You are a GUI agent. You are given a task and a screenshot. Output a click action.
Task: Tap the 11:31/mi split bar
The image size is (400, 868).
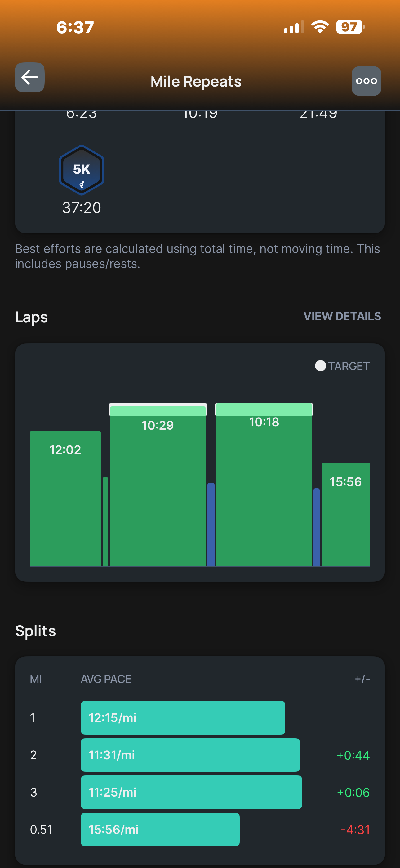tap(190, 755)
